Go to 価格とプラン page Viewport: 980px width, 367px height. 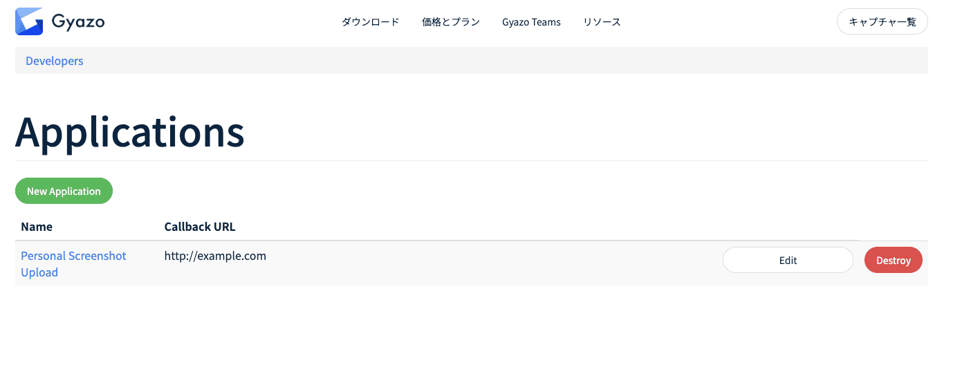(x=450, y=22)
